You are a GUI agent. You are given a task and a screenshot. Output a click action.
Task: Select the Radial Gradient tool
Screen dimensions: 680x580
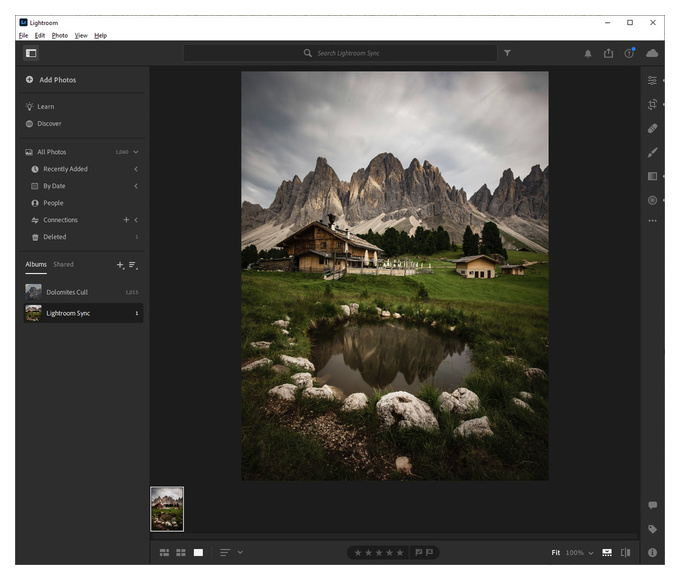click(652, 200)
